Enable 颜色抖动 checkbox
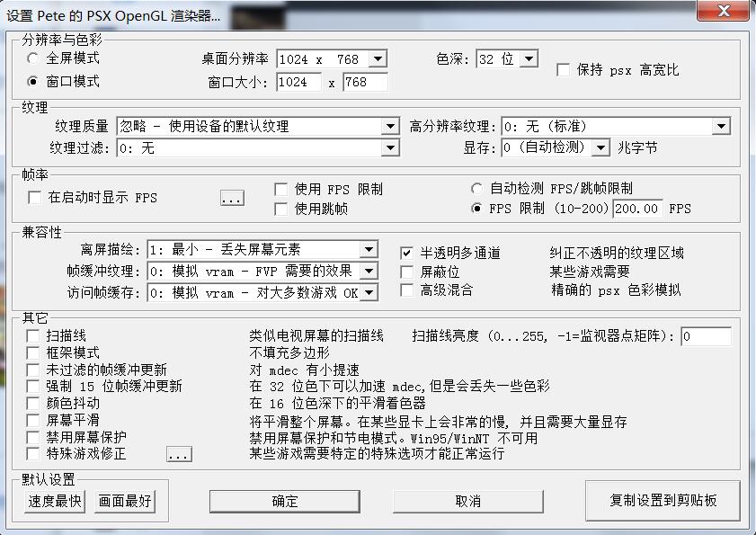The width and height of the screenshot is (756, 535). pos(32,403)
